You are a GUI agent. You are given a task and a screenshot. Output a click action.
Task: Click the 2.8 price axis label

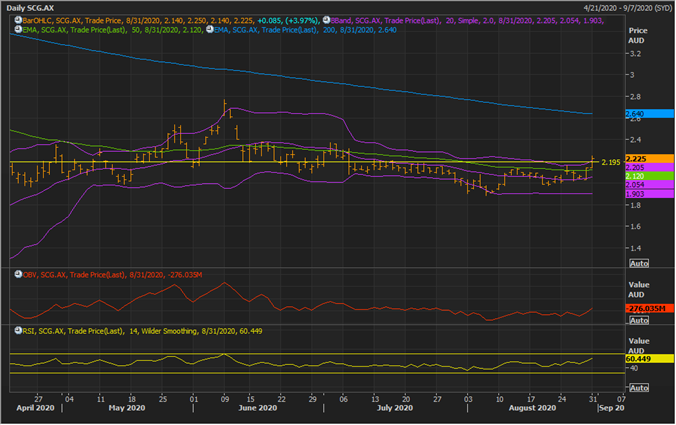pyautogui.click(x=635, y=97)
